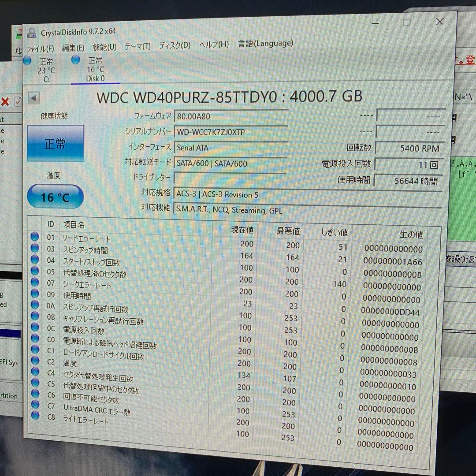Viewport: 476px width, 476px height.
Task: Minimize the CrystalDiskInfo window
Action: point(375,23)
